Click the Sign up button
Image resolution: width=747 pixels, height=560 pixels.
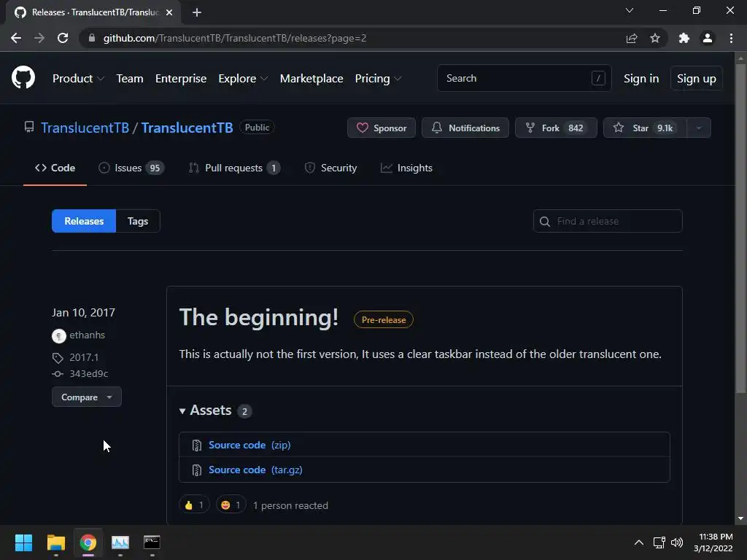(696, 78)
